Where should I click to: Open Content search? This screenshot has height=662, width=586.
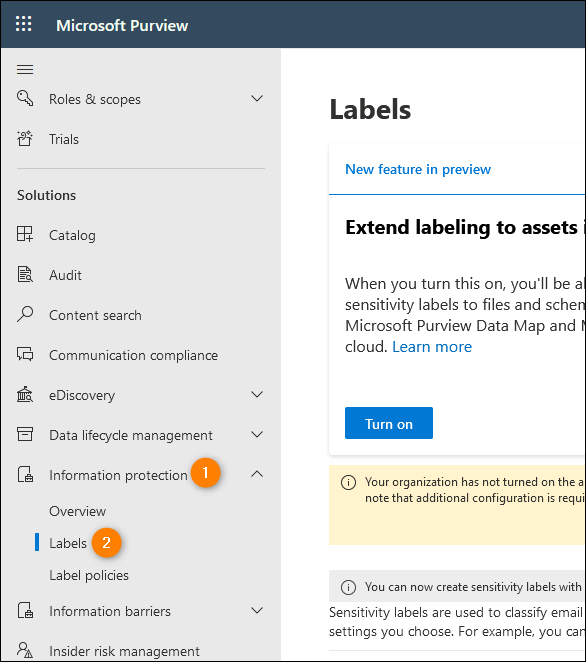[95, 315]
